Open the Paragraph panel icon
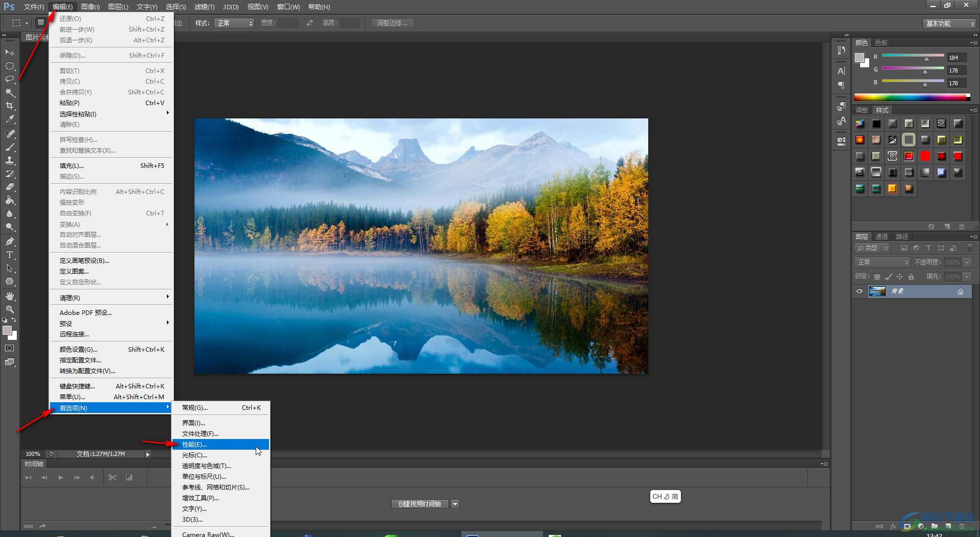 (x=841, y=85)
